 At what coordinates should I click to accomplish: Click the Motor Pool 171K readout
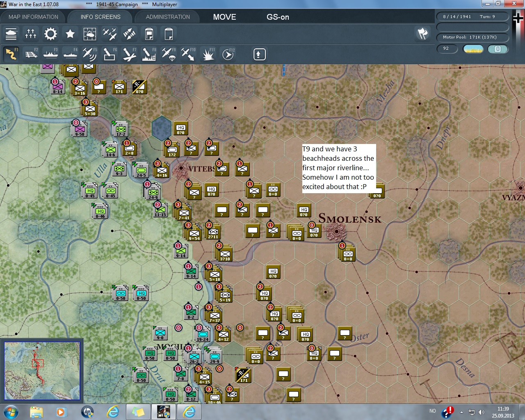[x=472, y=37]
